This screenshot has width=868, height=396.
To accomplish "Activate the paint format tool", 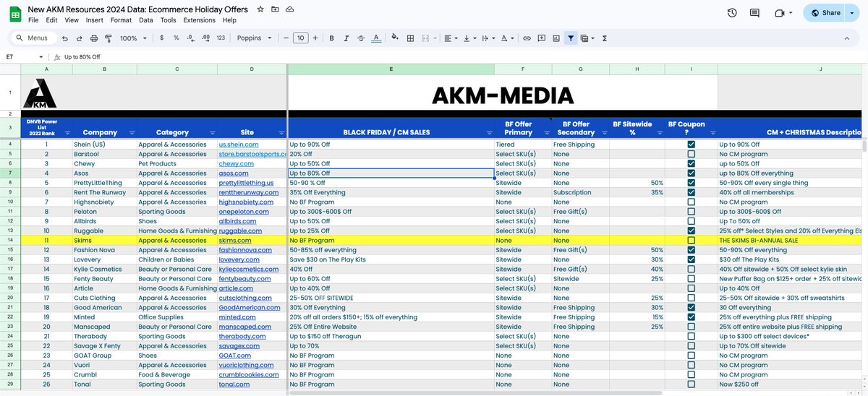I will (108, 38).
